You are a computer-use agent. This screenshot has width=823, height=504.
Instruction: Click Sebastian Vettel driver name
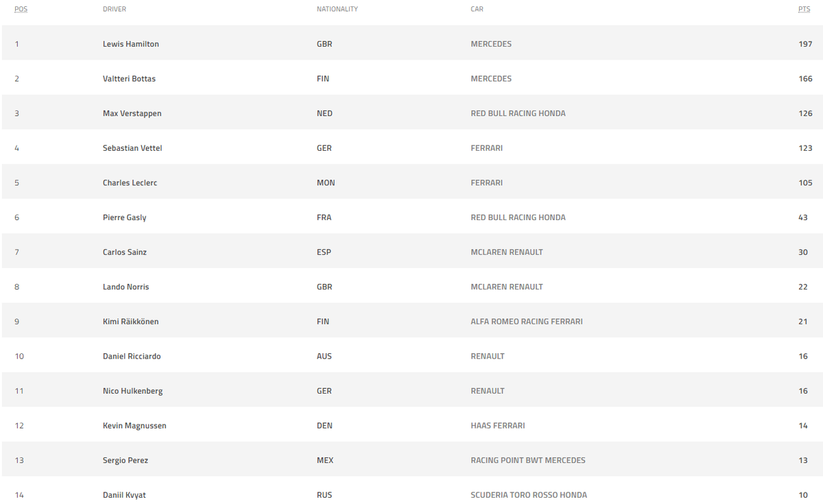pyautogui.click(x=132, y=148)
